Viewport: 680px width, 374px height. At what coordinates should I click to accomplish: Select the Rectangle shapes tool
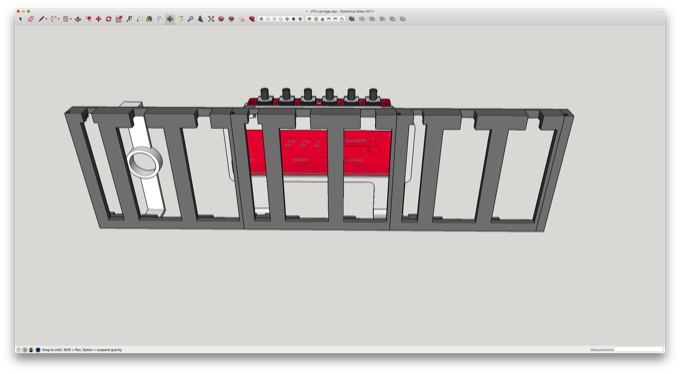[65, 19]
